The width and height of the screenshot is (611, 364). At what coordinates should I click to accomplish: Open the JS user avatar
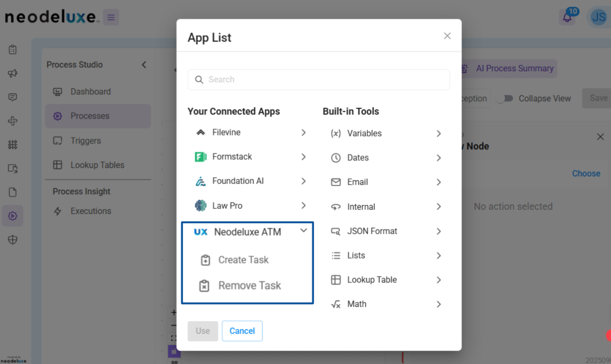(598, 17)
